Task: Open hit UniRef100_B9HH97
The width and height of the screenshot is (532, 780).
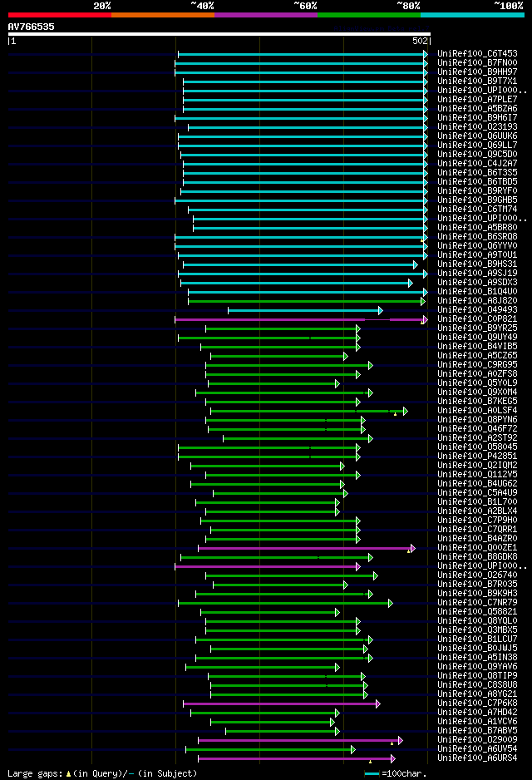Action: 477,72
